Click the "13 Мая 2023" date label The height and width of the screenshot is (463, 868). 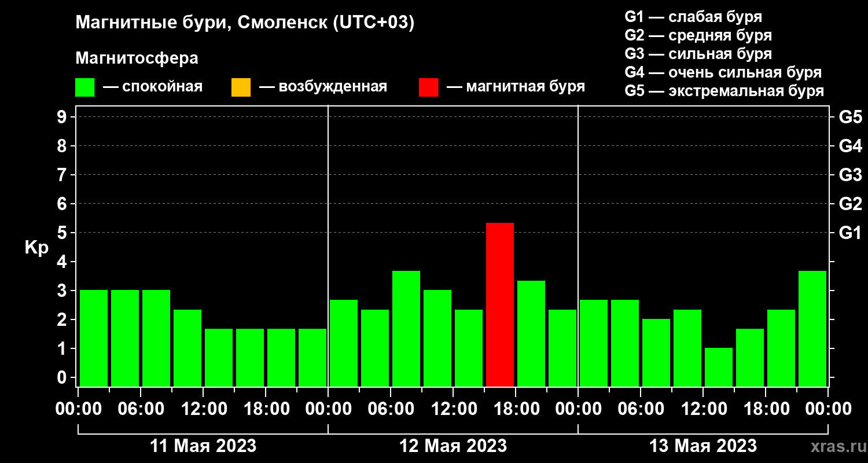pos(703,446)
